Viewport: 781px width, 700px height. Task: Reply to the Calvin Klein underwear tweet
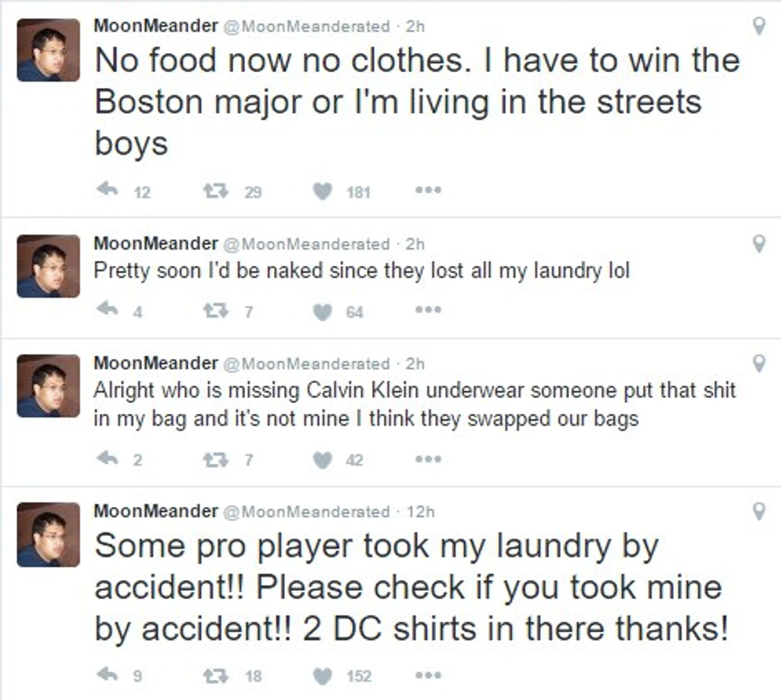point(108,458)
